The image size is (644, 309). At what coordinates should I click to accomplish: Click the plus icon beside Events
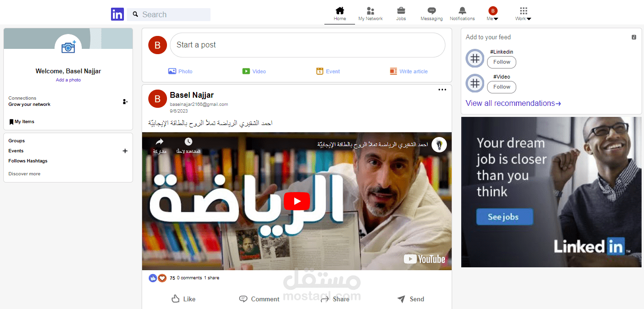click(x=125, y=151)
